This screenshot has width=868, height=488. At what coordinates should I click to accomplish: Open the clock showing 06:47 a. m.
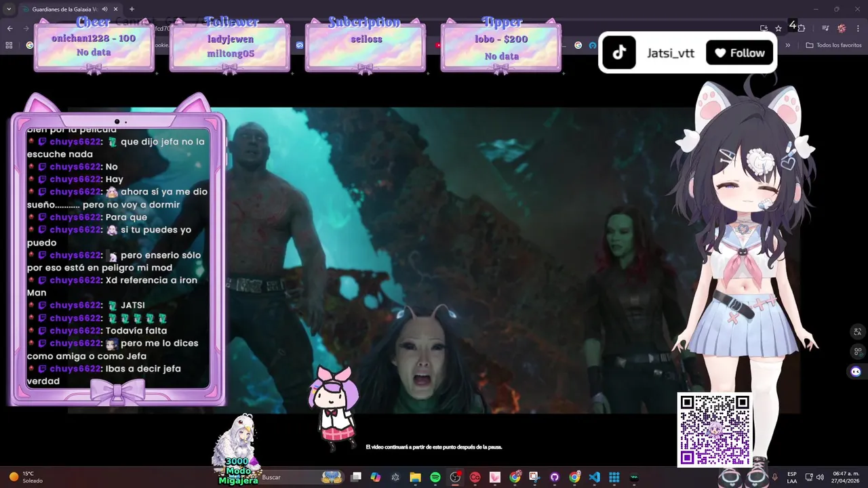pyautogui.click(x=846, y=477)
